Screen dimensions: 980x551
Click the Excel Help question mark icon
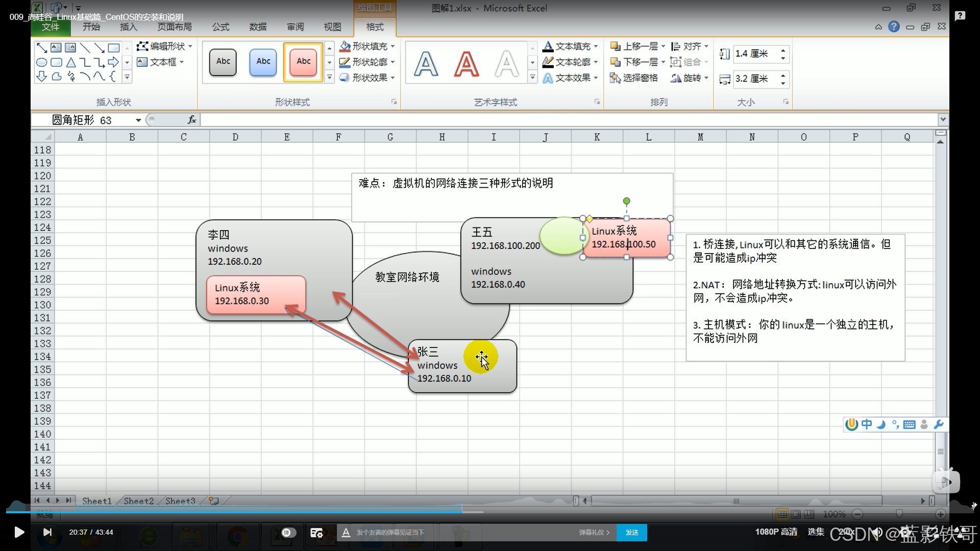[894, 27]
